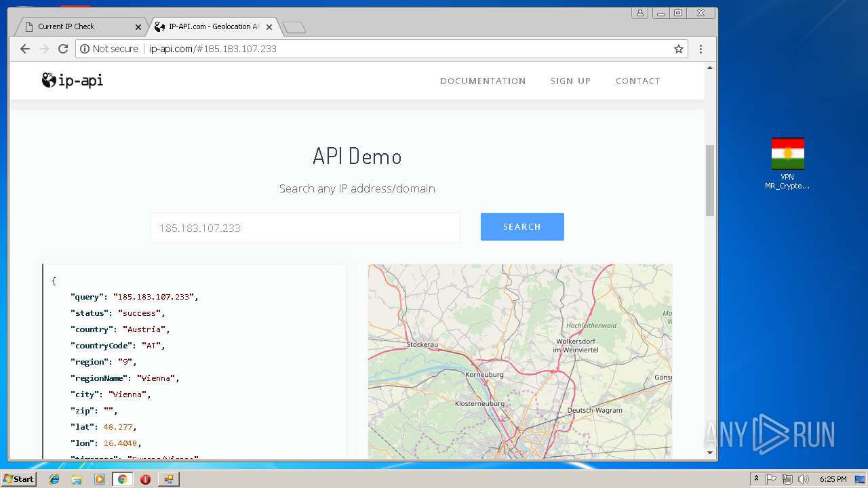Open the VPN MR_Crypter desktop icon
This screenshot has height=488, width=868.
(787, 164)
